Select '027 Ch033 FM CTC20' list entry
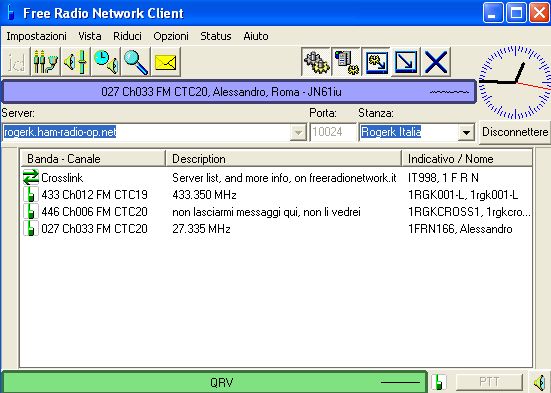This screenshot has height=393, width=551. [95, 229]
